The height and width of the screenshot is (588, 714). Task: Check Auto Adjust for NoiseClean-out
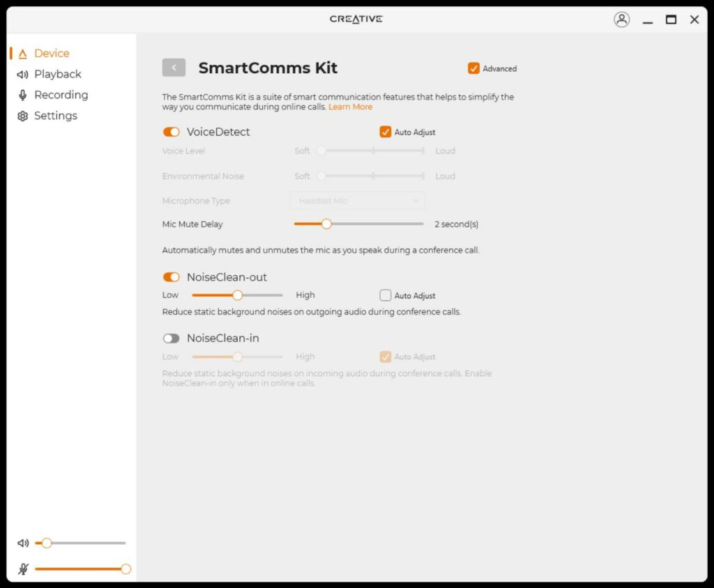click(386, 295)
